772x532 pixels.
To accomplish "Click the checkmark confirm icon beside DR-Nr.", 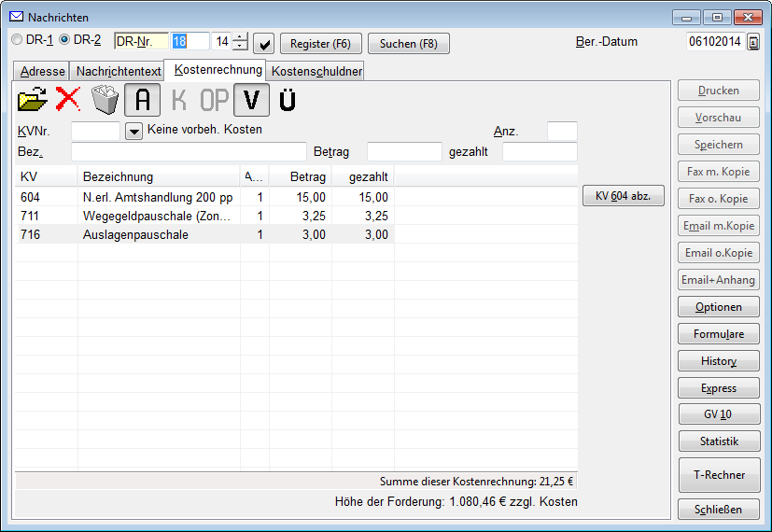I will coord(264,44).
